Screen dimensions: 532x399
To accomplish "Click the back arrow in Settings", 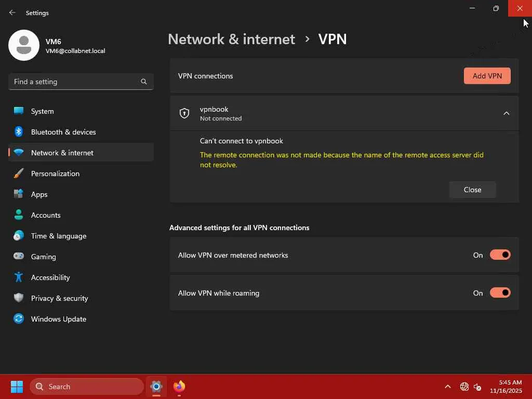I will 12,12.
